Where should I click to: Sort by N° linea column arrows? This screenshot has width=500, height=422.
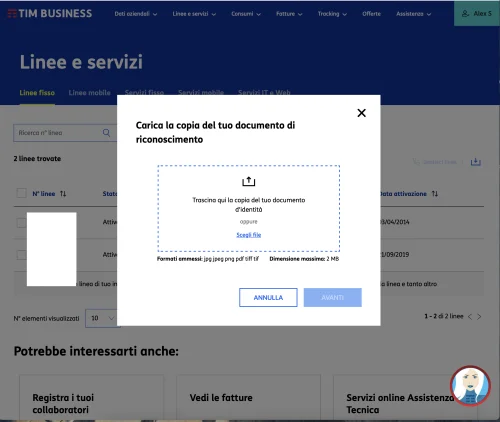coord(63,194)
